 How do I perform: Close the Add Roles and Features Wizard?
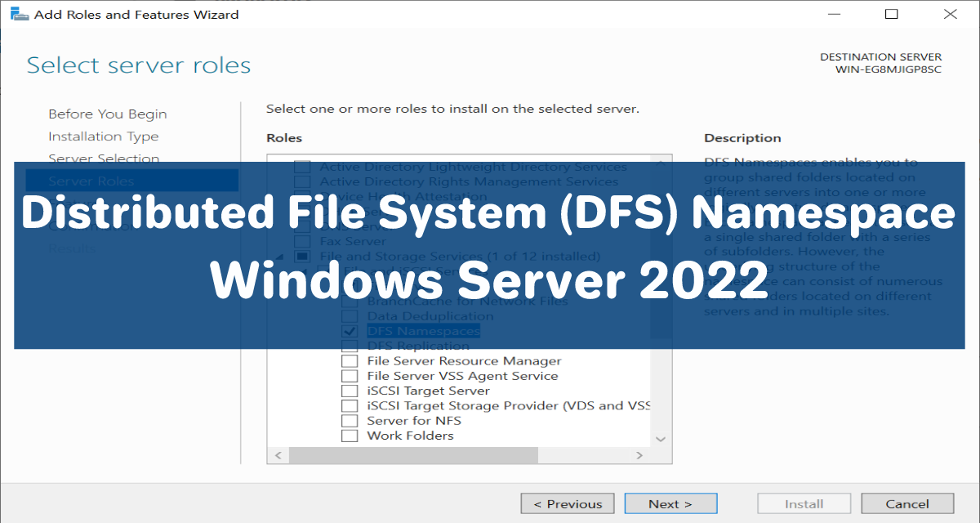(x=950, y=14)
